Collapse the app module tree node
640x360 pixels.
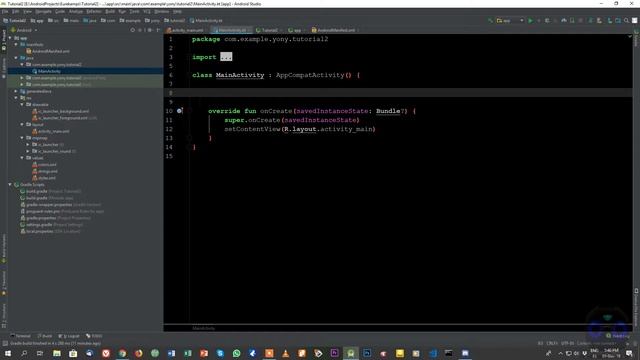coord(10,38)
